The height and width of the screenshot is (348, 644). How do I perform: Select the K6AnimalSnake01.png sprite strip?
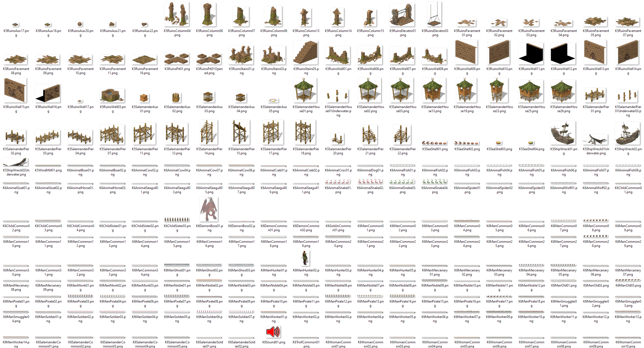338,182
